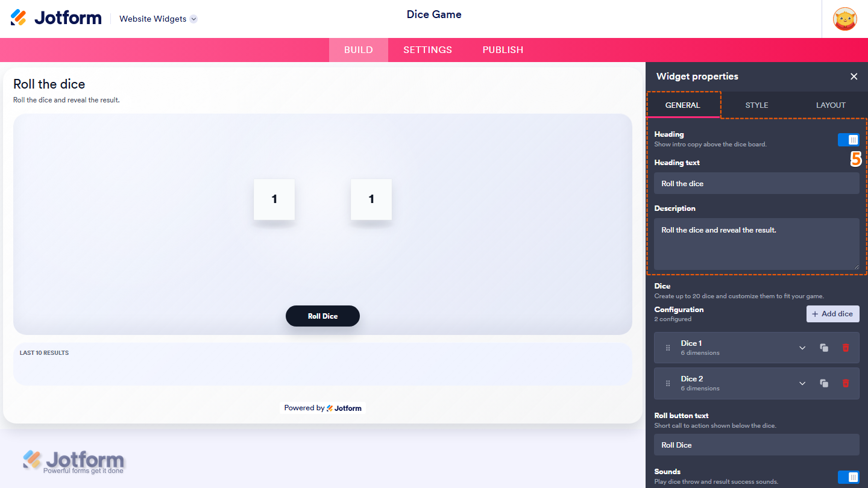Click the Description textarea
This screenshot has height=488, width=868.
tap(756, 244)
